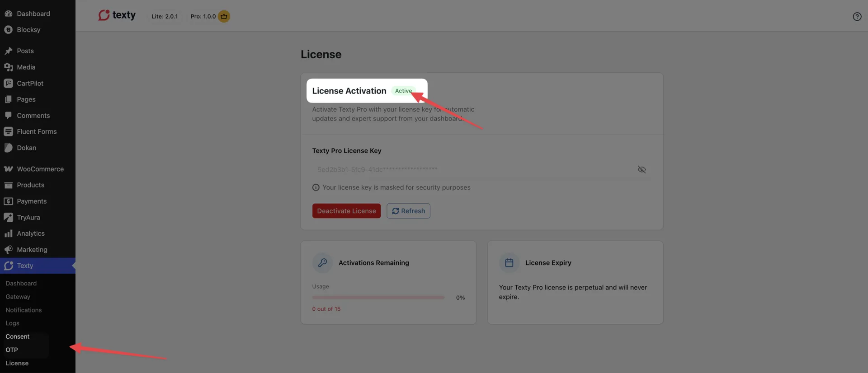Viewport: 868px width, 373px height.
Task: Click the '0%' usage value
Action: coord(460,298)
